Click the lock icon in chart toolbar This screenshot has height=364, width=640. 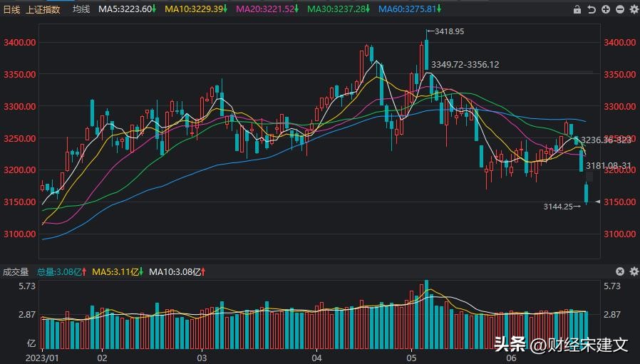[577, 9]
